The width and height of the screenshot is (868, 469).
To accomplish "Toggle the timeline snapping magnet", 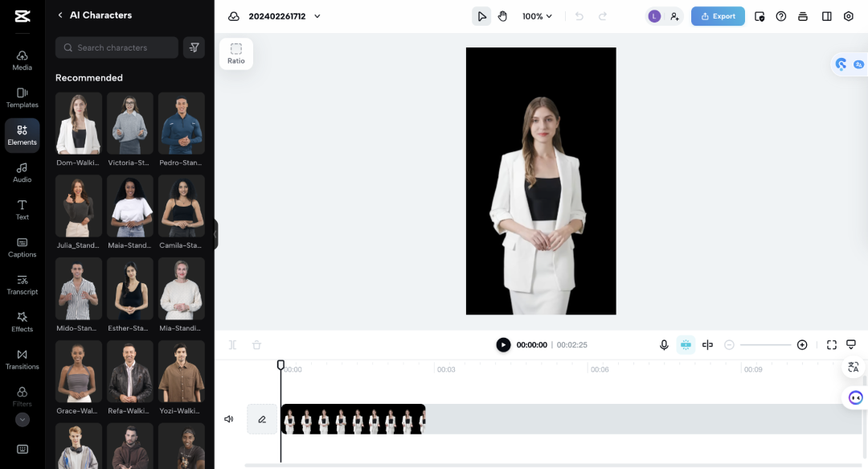I will click(686, 345).
